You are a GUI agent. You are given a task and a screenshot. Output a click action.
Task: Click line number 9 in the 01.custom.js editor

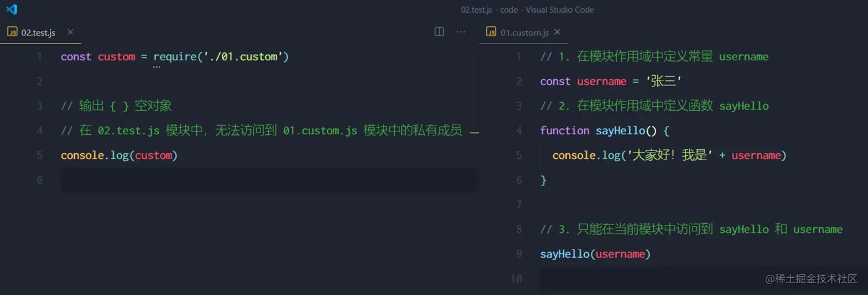coord(519,254)
